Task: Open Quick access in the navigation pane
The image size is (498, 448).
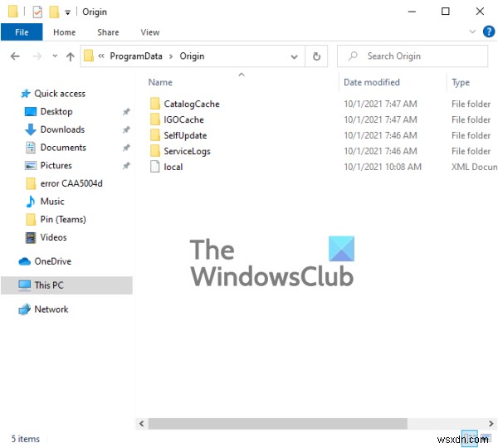Action: 60,94
